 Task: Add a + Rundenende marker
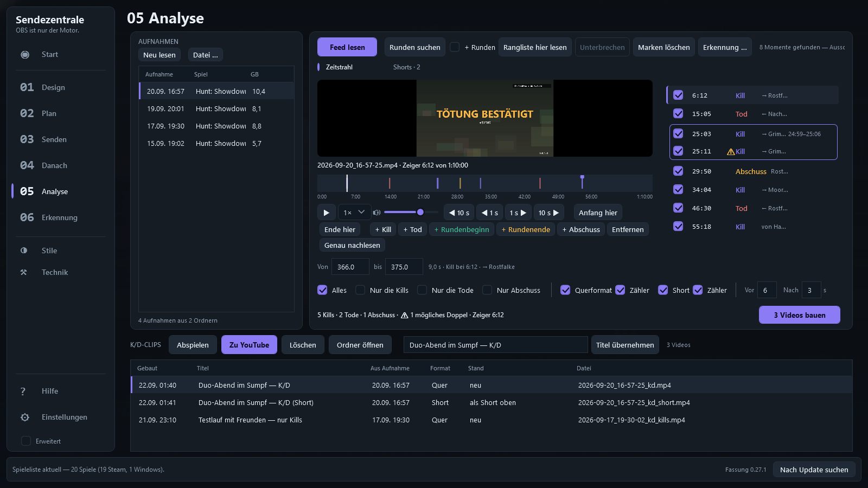click(526, 229)
